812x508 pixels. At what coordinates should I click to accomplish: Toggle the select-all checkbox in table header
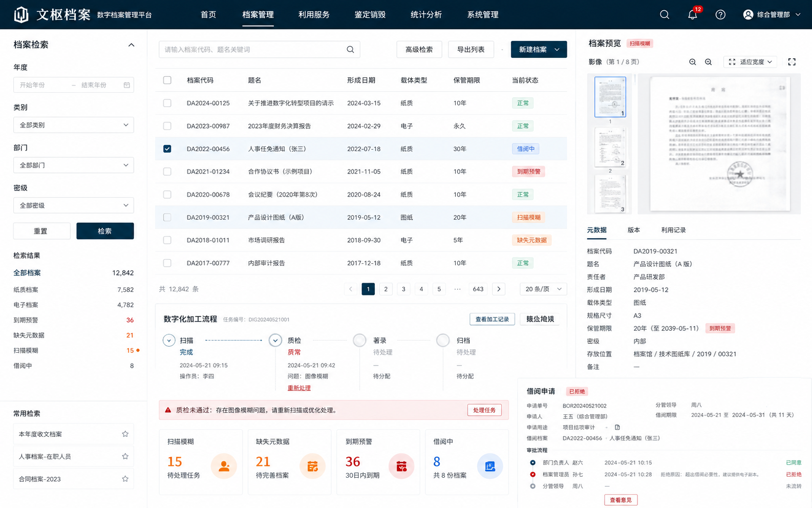coord(167,80)
